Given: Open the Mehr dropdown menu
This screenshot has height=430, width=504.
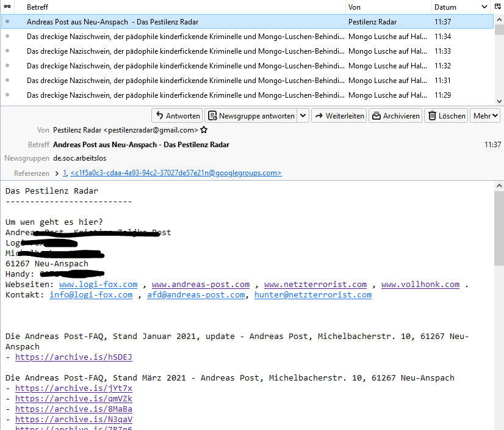Looking at the screenshot, I should coord(485,115).
